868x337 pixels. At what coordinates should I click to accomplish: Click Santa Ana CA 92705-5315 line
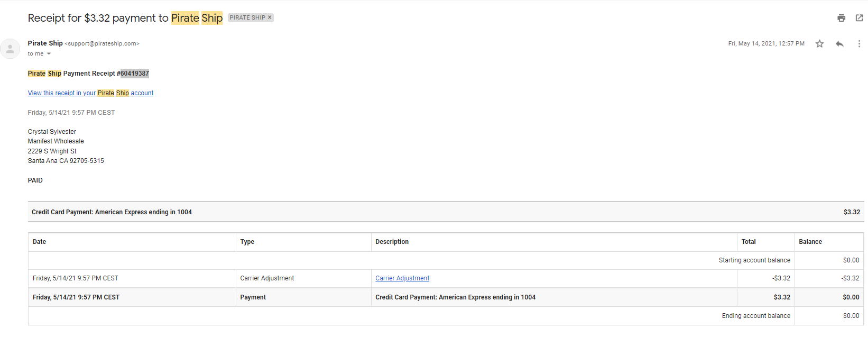coord(66,161)
